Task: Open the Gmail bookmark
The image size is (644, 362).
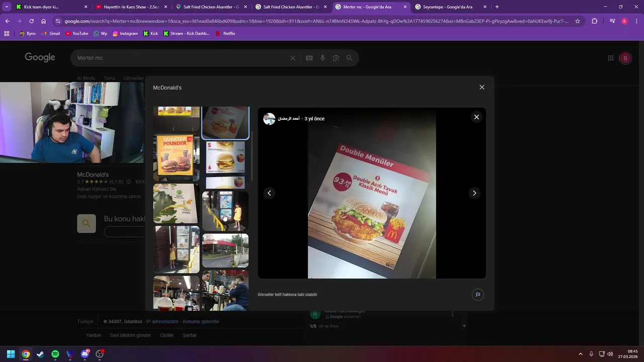Action: click(51, 33)
